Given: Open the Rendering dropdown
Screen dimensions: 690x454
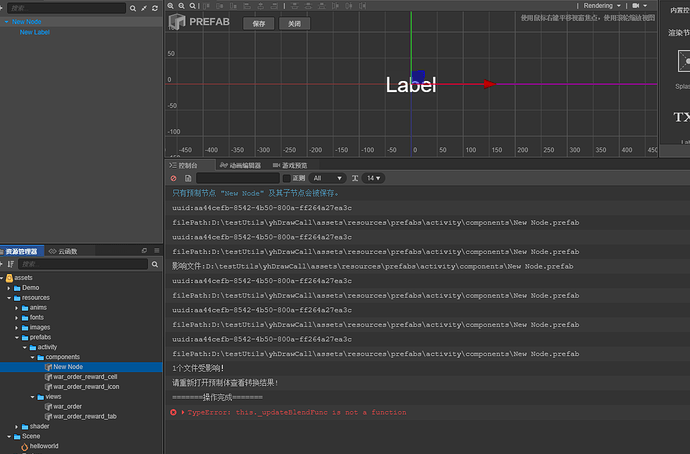Looking at the screenshot, I should click(602, 6).
